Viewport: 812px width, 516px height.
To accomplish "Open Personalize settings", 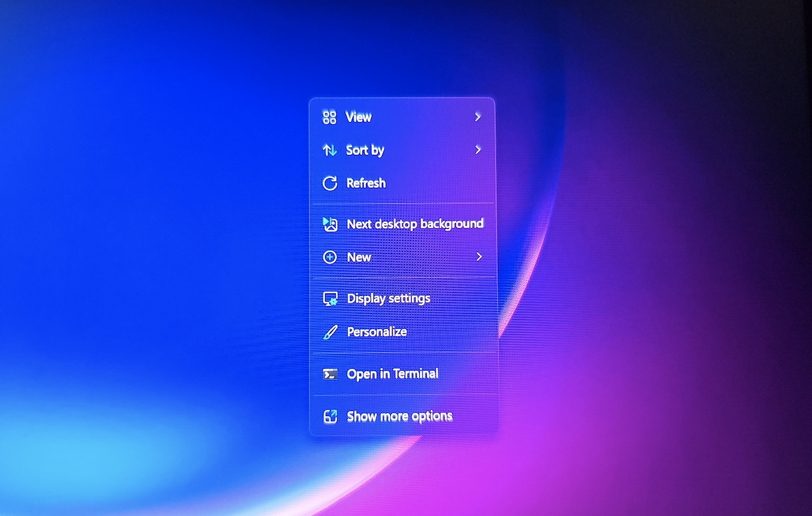I will (376, 331).
